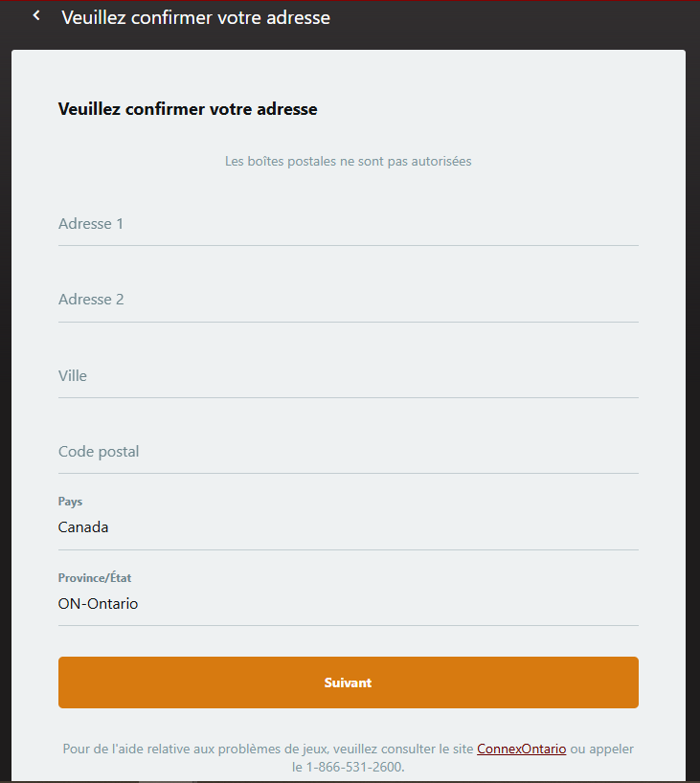Open the ConnexOntario link
Viewport: 700px width, 783px height.
522,749
